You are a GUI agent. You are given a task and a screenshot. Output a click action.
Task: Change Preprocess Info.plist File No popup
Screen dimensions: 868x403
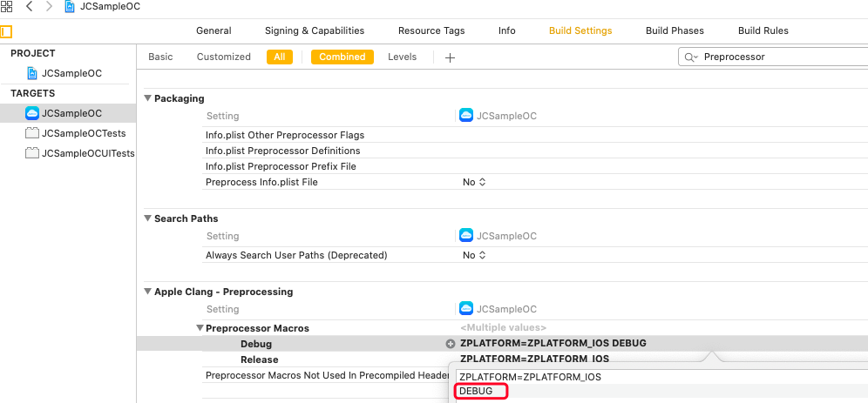pyautogui.click(x=474, y=182)
